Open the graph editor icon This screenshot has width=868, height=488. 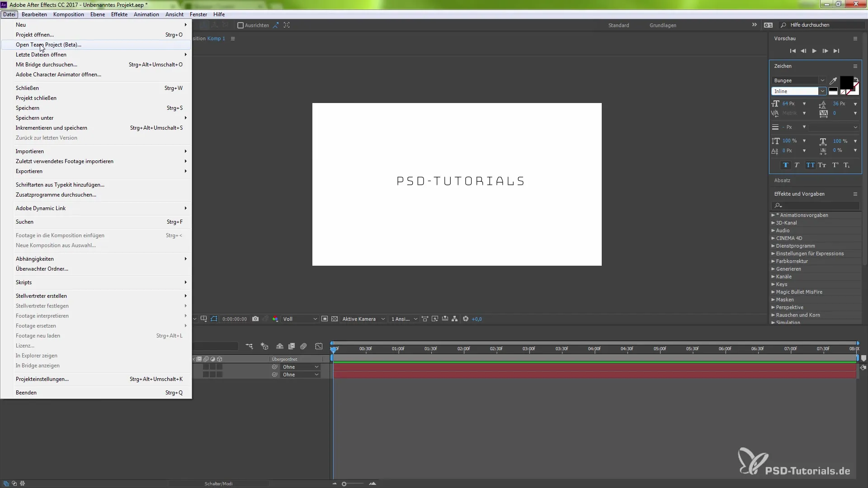click(319, 346)
